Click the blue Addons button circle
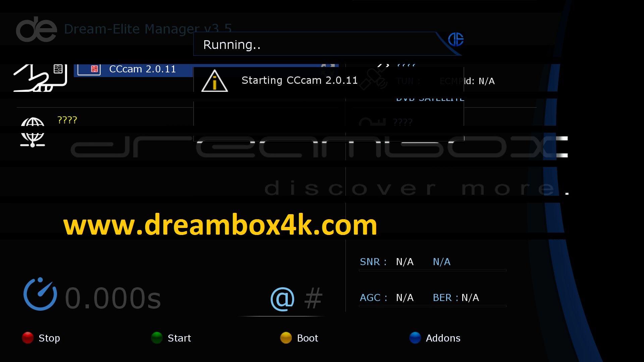This screenshot has height=362, width=644. 415,338
